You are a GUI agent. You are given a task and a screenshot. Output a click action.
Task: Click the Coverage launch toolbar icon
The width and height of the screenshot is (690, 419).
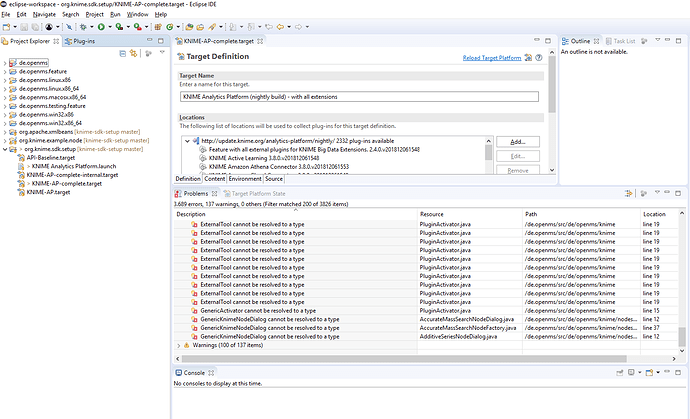coord(119,27)
